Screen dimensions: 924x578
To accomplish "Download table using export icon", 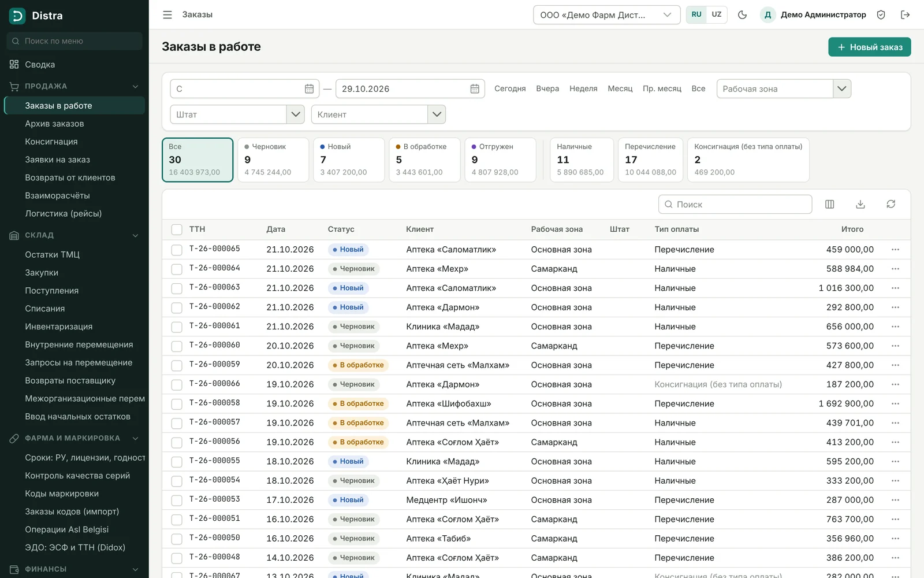I will pyautogui.click(x=860, y=204).
